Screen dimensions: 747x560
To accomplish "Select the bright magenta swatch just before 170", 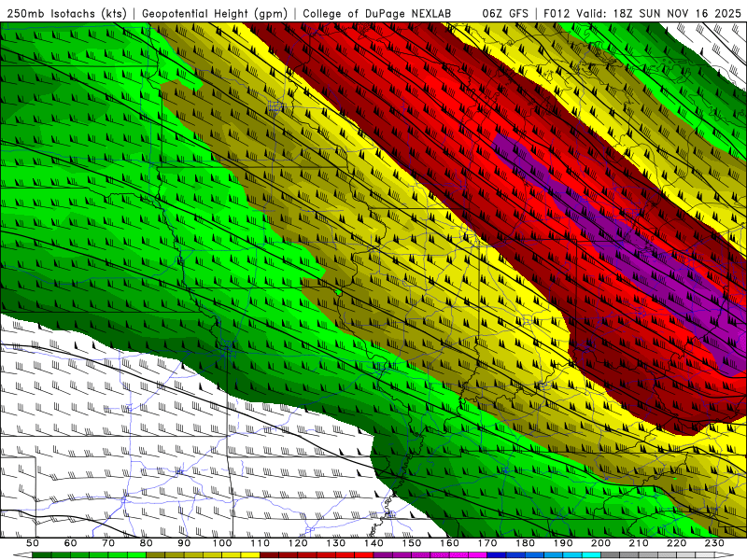I will click(x=477, y=555).
